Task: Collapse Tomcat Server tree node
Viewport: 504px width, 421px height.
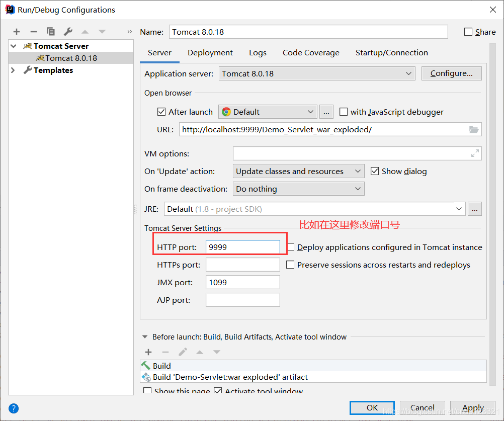Action: [x=14, y=46]
